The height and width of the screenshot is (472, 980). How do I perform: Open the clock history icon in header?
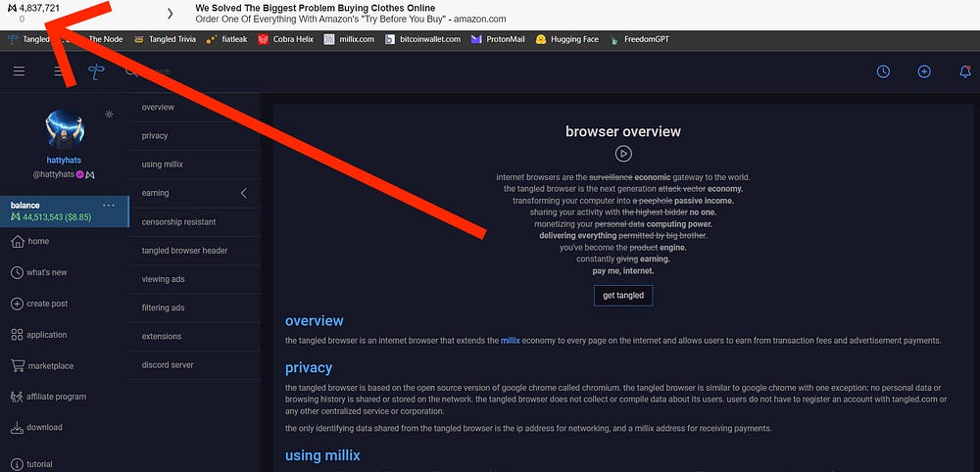click(x=883, y=71)
